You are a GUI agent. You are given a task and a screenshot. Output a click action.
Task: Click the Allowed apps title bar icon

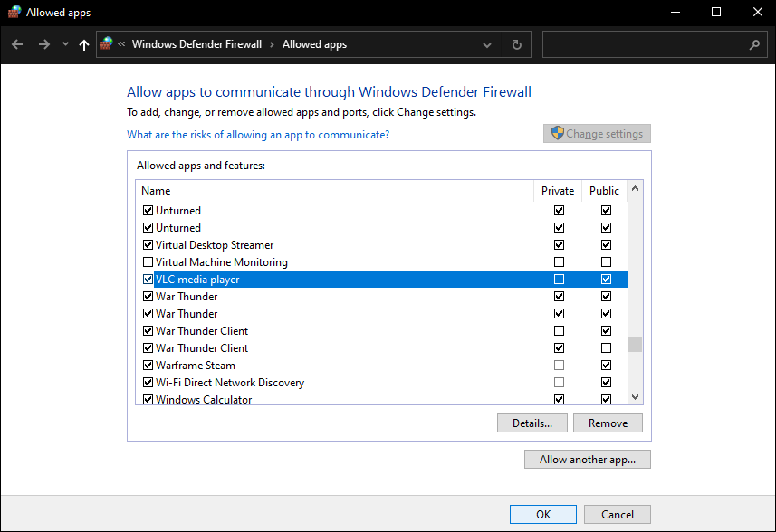(x=14, y=13)
